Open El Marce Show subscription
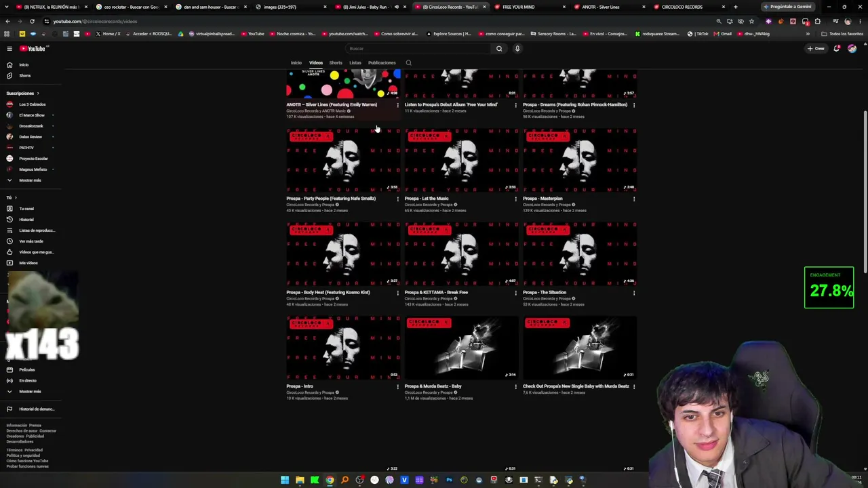The image size is (868, 488). [27, 115]
